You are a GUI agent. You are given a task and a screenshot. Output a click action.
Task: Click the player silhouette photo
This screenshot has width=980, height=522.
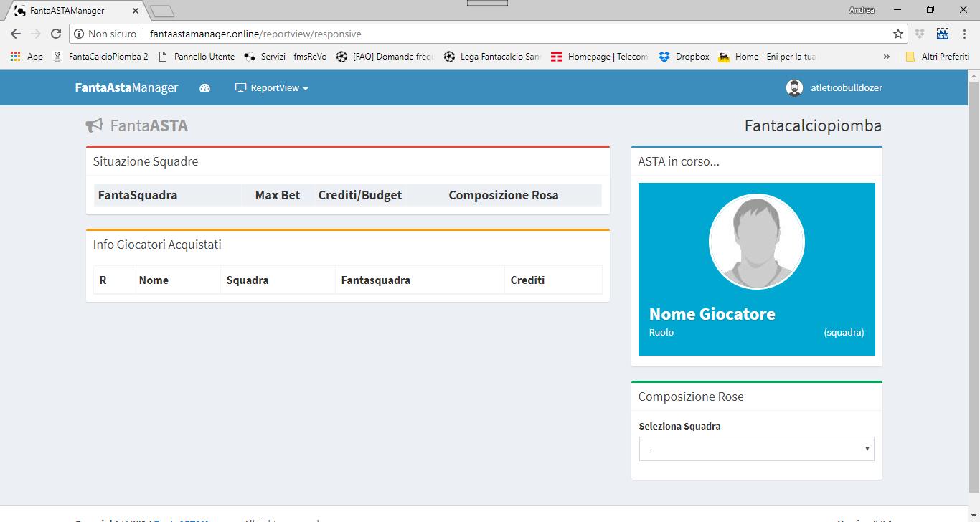(756, 242)
